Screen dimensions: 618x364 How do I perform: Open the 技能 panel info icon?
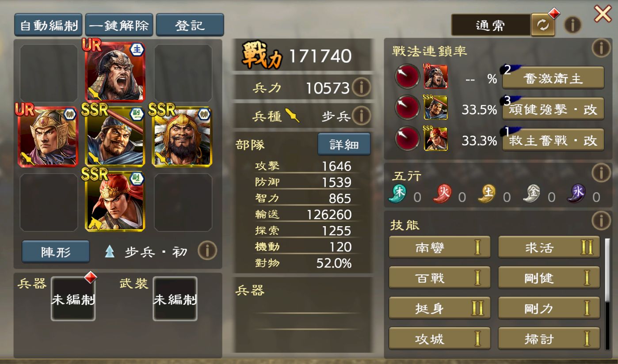point(601,220)
